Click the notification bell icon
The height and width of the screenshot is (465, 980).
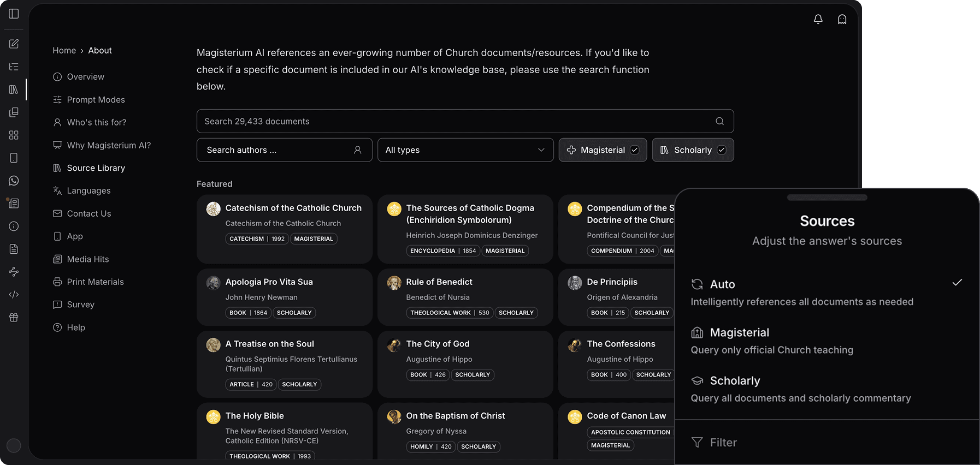tap(818, 20)
